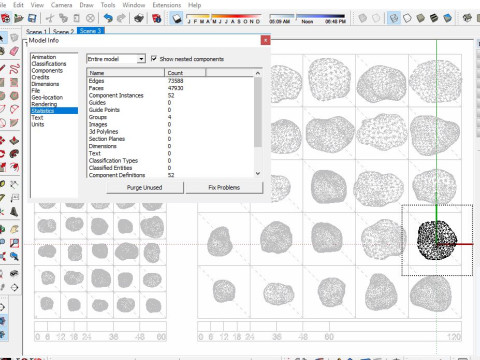480x360 pixels.
Task: Click the Paste clipboard icon
Action: tap(77, 18)
